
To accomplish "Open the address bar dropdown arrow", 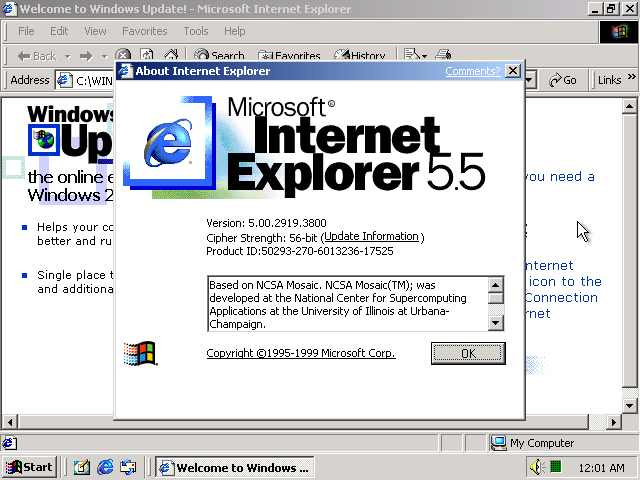I will [x=530, y=80].
